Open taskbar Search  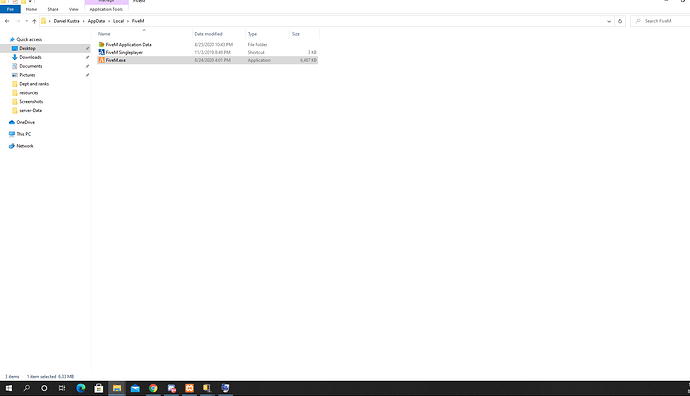(26, 388)
